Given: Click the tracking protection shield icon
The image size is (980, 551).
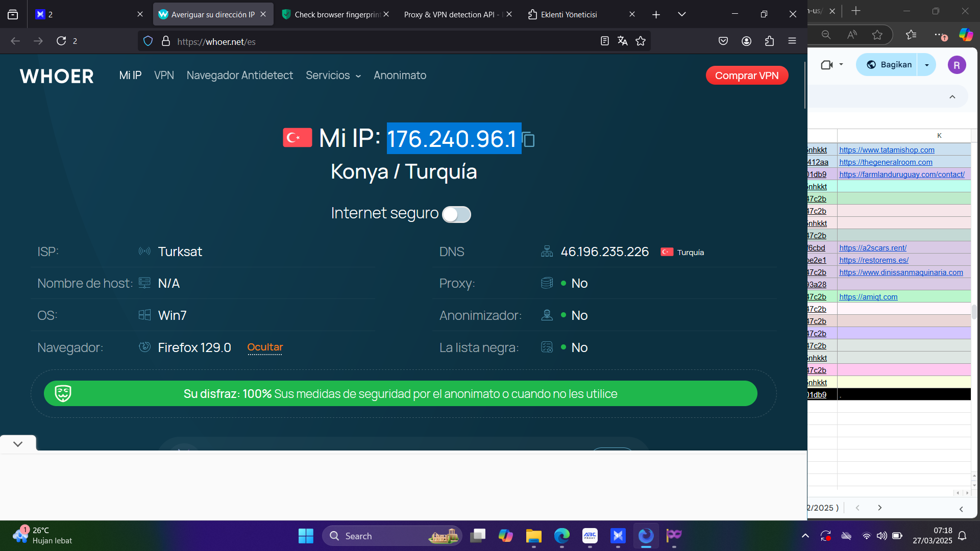Looking at the screenshot, I should tap(148, 41).
